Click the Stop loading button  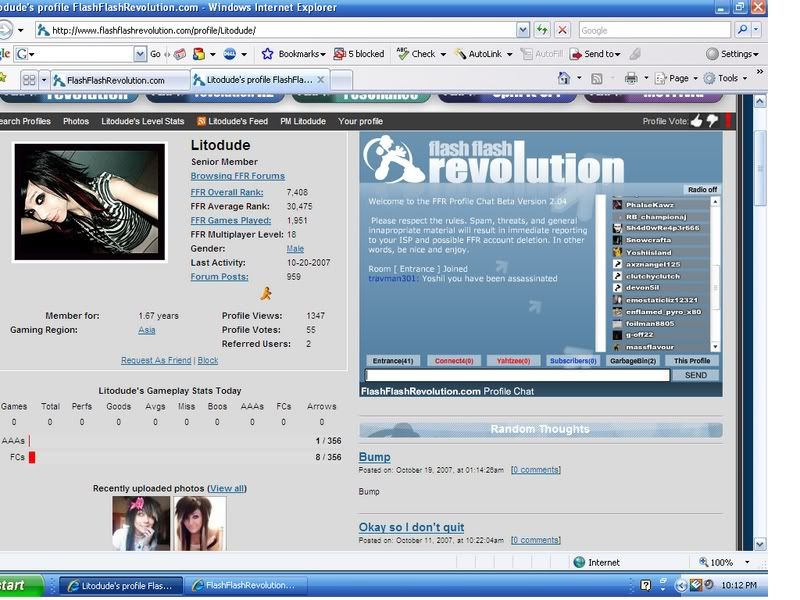(562, 30)
